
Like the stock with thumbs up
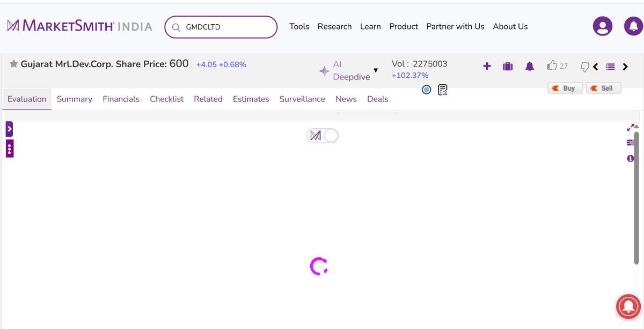click(x=552, y=65)
